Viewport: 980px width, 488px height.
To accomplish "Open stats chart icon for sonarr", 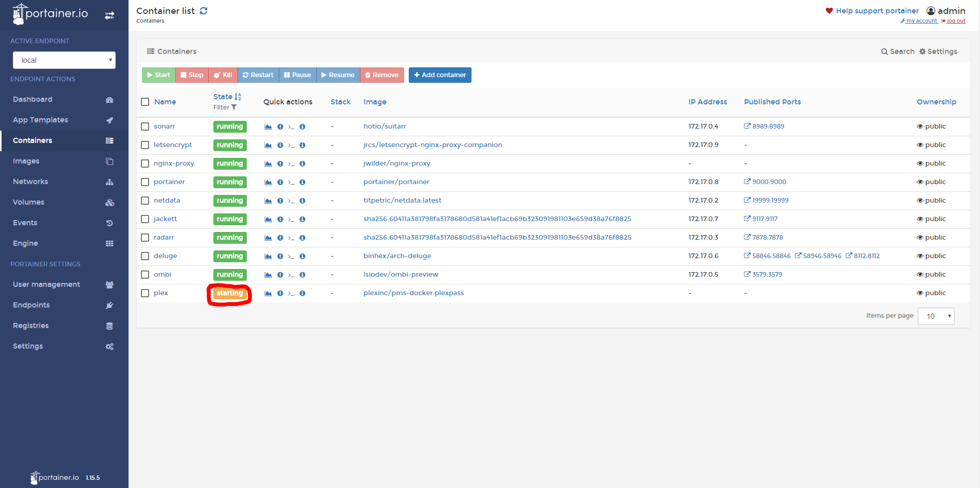I will (268, 126).
